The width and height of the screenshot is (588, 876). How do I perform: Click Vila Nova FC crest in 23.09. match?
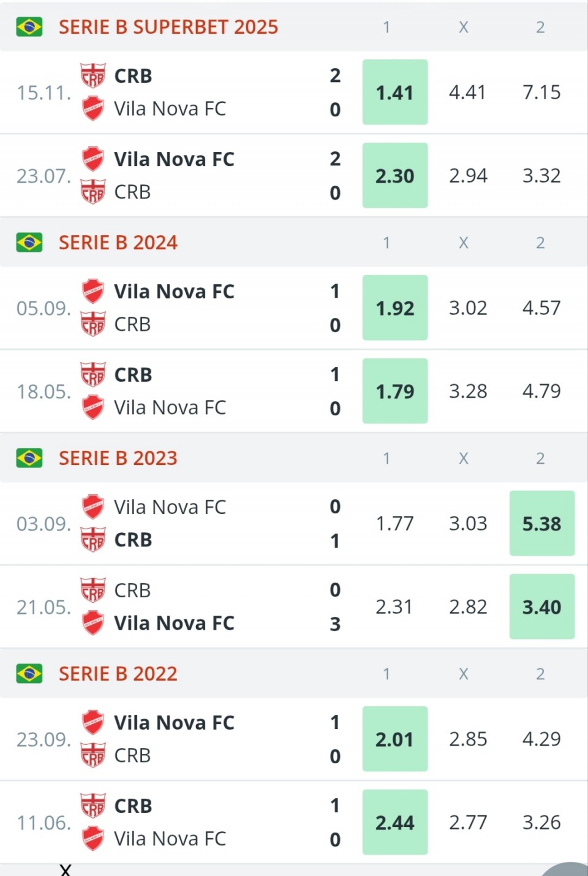click(93, 722)
